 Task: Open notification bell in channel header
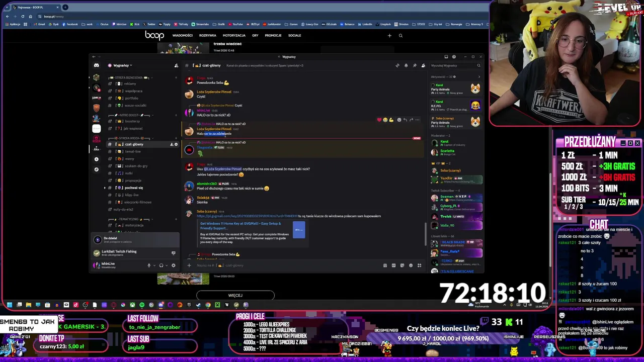pyautogui.click(x=406, y=65)
